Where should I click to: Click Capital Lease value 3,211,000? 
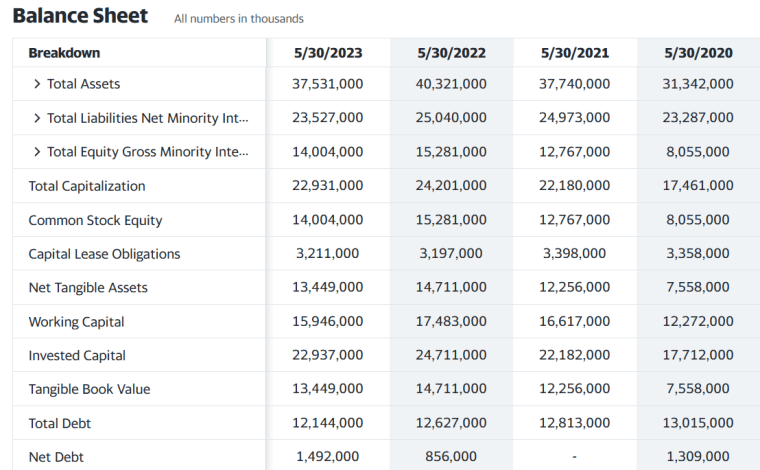coord(328,253)
